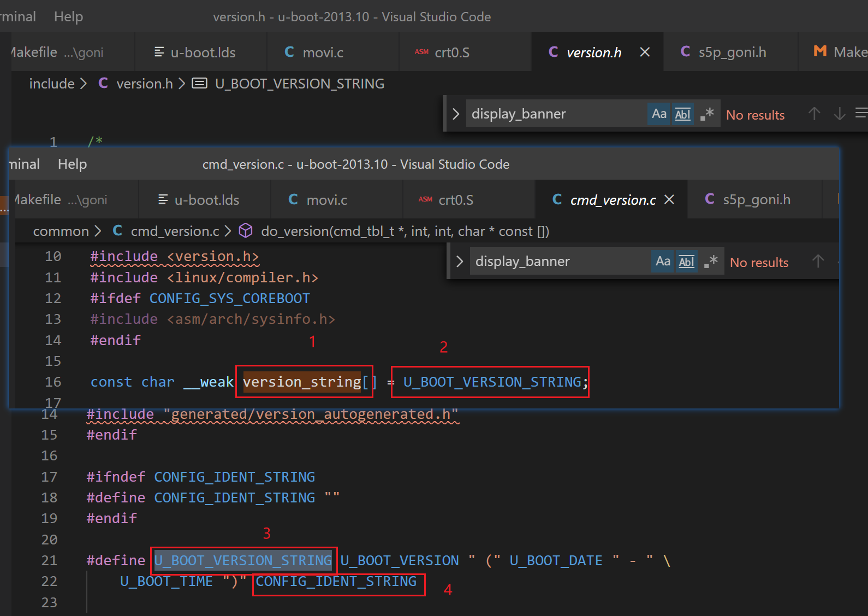Switch to crt0.S tab in back window

pyautogui.click(x=465, y=52)
